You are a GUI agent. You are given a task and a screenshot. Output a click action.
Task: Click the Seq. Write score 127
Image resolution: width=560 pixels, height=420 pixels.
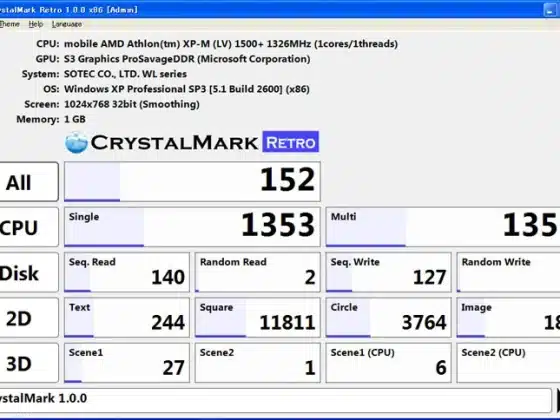point(389,272)
